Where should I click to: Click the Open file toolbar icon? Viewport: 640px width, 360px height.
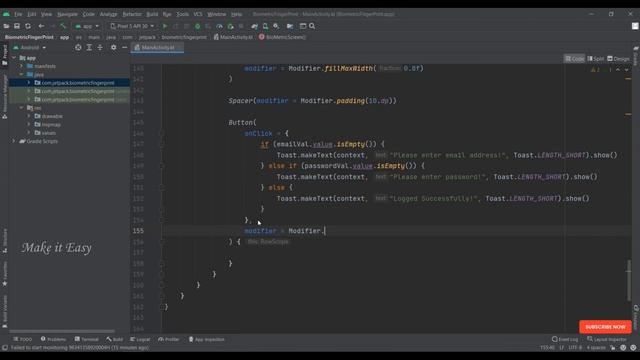(x=6, y=26)
